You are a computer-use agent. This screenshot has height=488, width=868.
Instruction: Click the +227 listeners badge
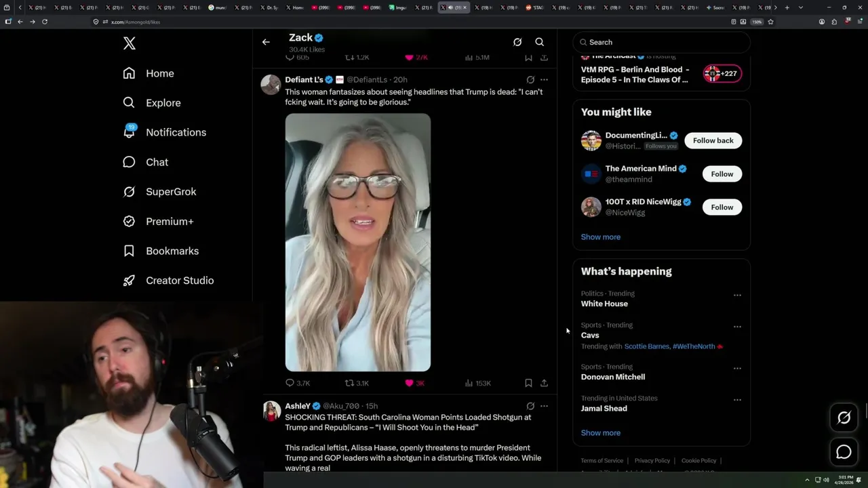722,74
